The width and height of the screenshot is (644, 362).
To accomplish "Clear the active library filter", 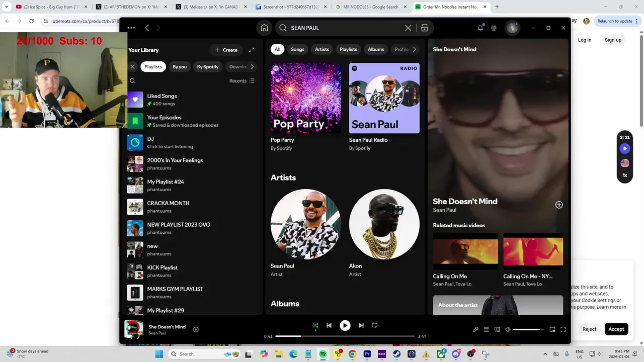I will point(132,66).
